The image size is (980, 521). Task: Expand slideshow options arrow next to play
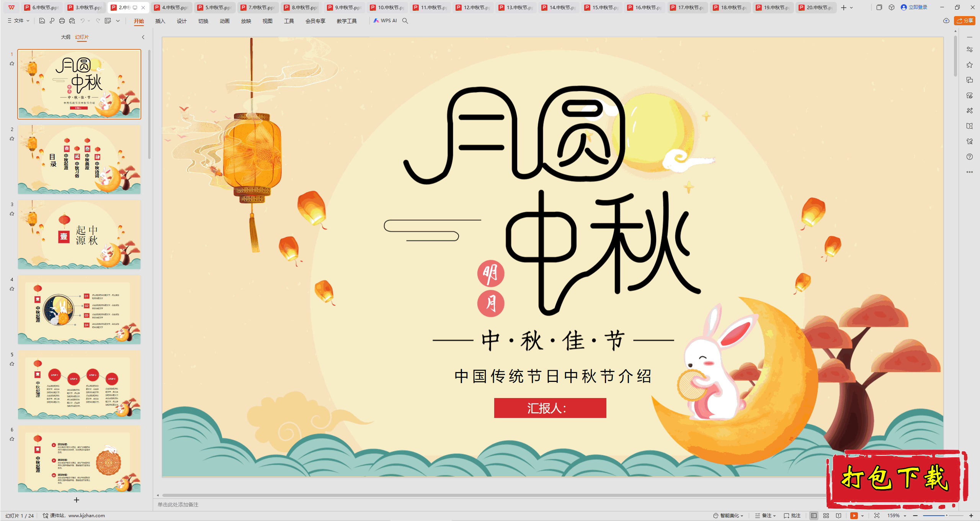point(862,516)
